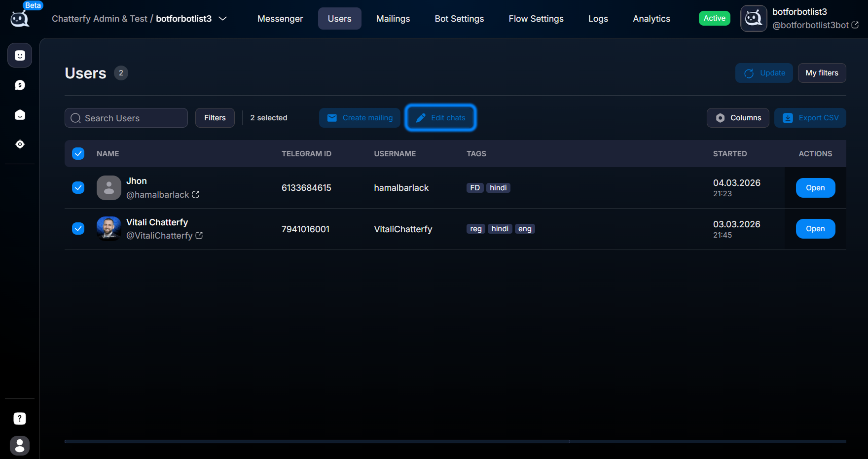Open the profile avatar in sidebar
868x459 pixels.
[x=20, y=446]
